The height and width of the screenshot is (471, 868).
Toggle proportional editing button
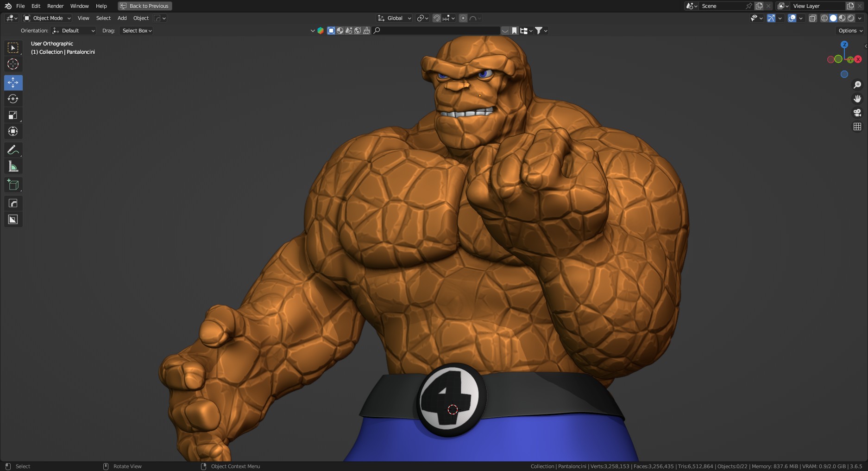click(463, 18)
